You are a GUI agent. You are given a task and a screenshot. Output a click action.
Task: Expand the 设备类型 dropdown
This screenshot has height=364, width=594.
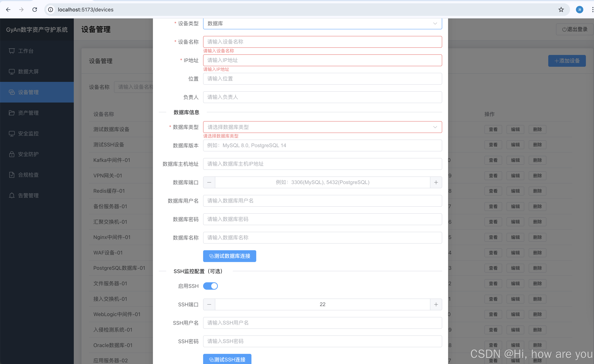(322, 23)
